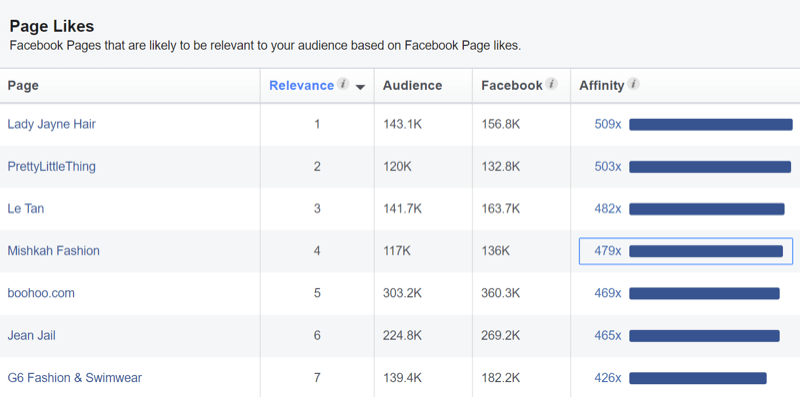Viewport: 800px width, 397px height.
Task: Click the info icon next to Relevance
Action: 343,84
